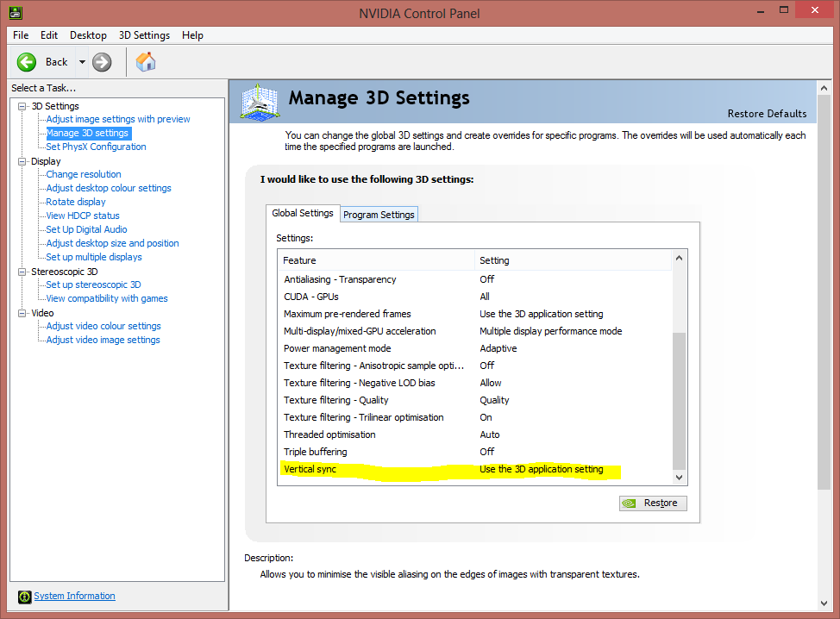Open Set PhysX Configuration
Screen dimensions: 840x619
click(96, 147)
